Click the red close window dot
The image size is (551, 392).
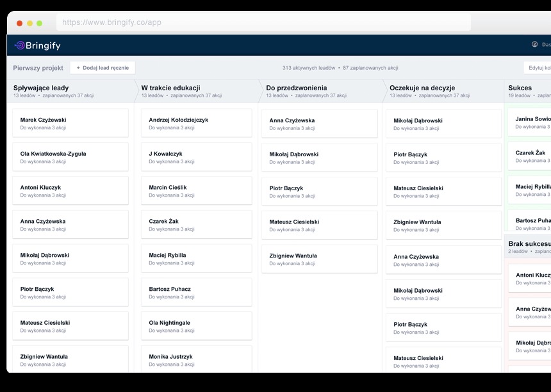20,23
